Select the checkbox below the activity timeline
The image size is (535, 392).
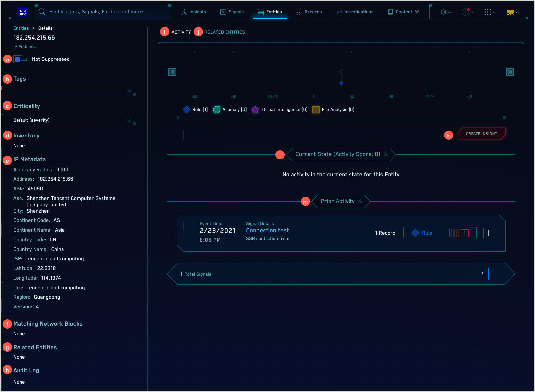pyautogui.click(x=188, y=134)
